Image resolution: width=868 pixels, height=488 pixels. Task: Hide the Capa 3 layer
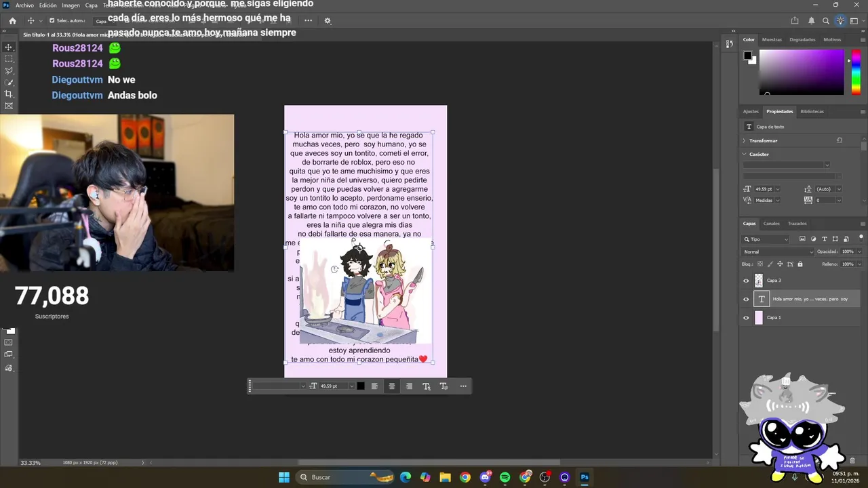click(x=746, y=281)
